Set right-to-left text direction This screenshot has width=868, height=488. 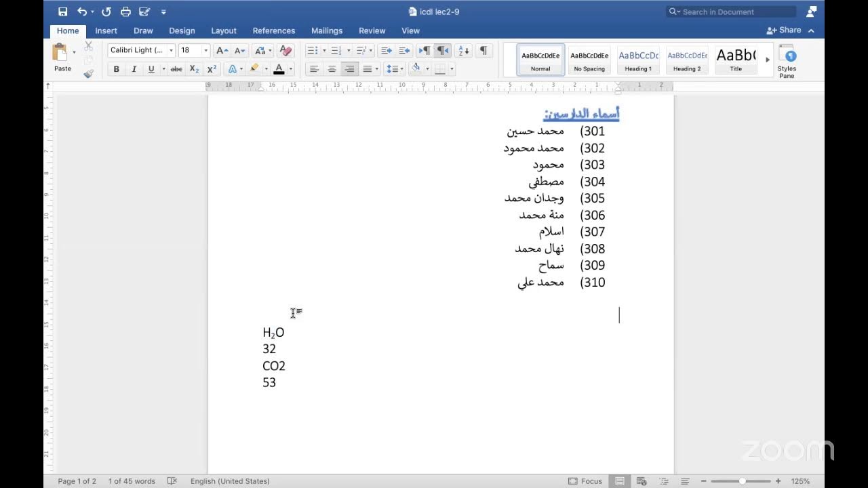tap(442, 50)
